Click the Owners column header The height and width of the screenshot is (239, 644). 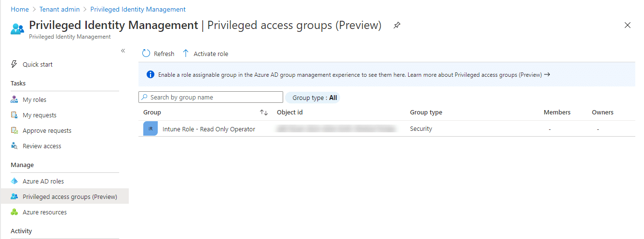[603, 112]
